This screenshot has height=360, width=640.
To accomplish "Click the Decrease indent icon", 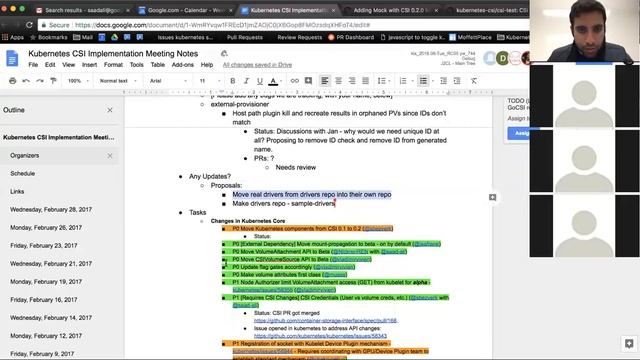I will pyautogui.click(x=443, y=81).
